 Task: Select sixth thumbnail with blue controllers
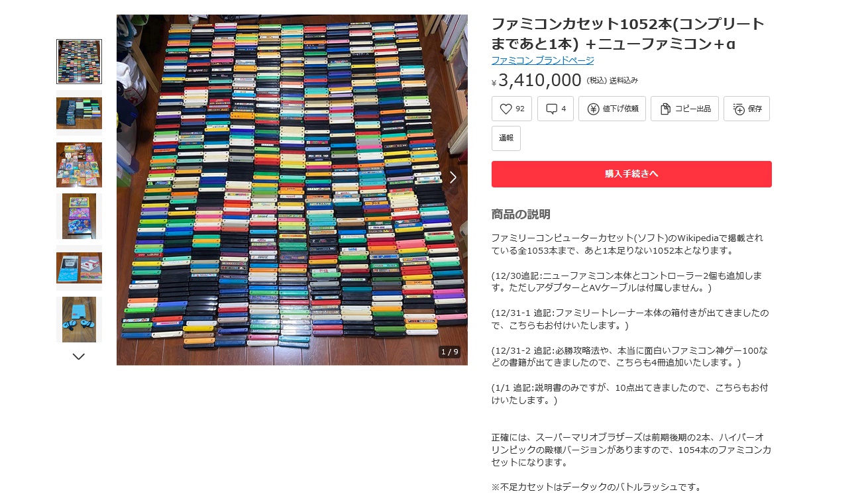click(79, 319)
